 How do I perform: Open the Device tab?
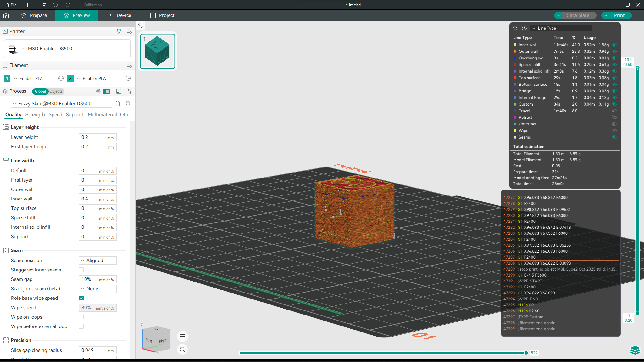tap(119, 15)
